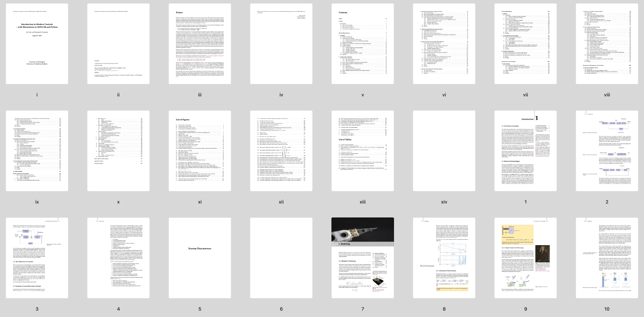Select the blank page thumbnail xiv

(x=444, y=151)
